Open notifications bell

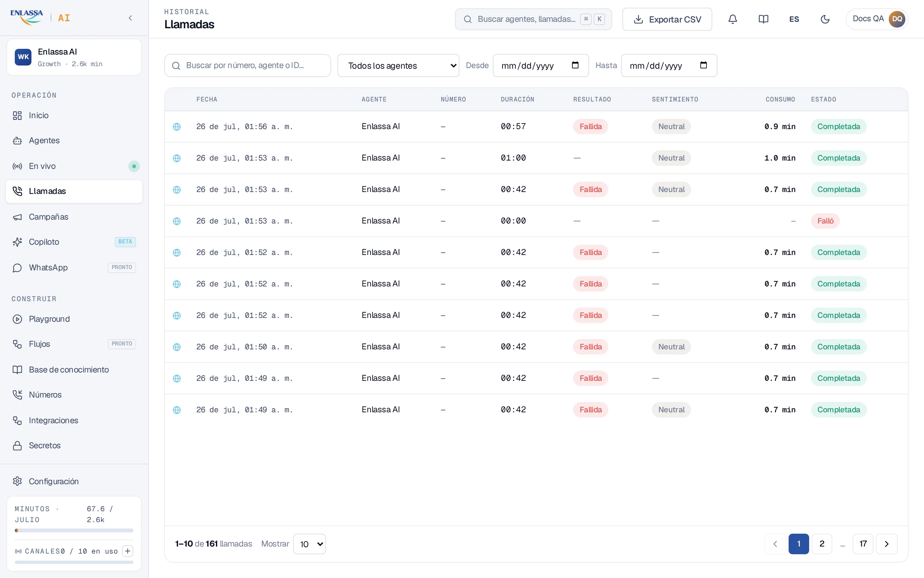[732, 19]
